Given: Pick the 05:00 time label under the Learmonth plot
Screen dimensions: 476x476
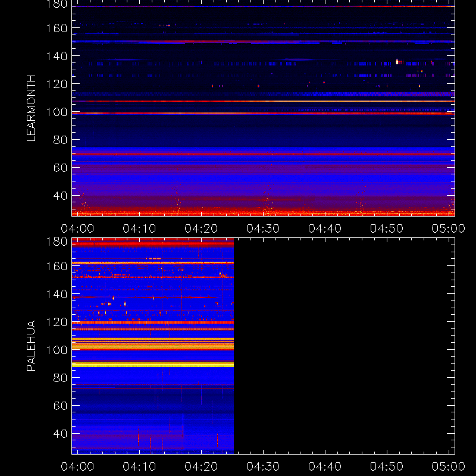Looking at the screenshot, I should (449, 228).
